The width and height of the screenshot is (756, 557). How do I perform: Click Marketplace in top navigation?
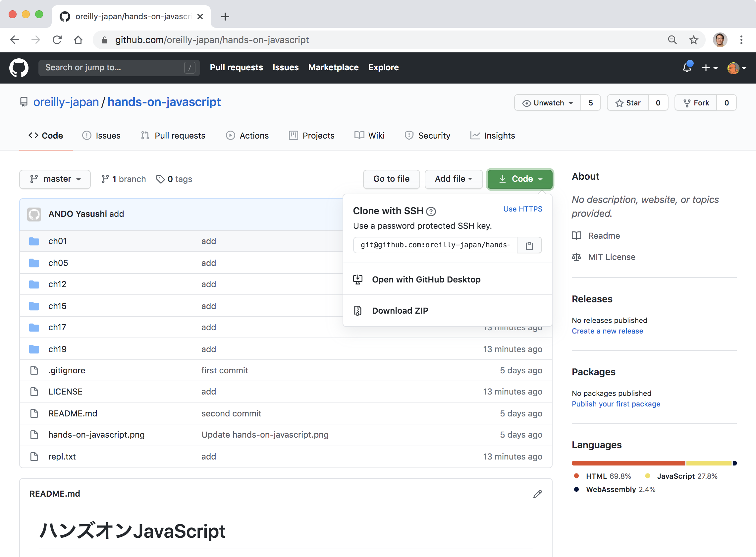333,67
